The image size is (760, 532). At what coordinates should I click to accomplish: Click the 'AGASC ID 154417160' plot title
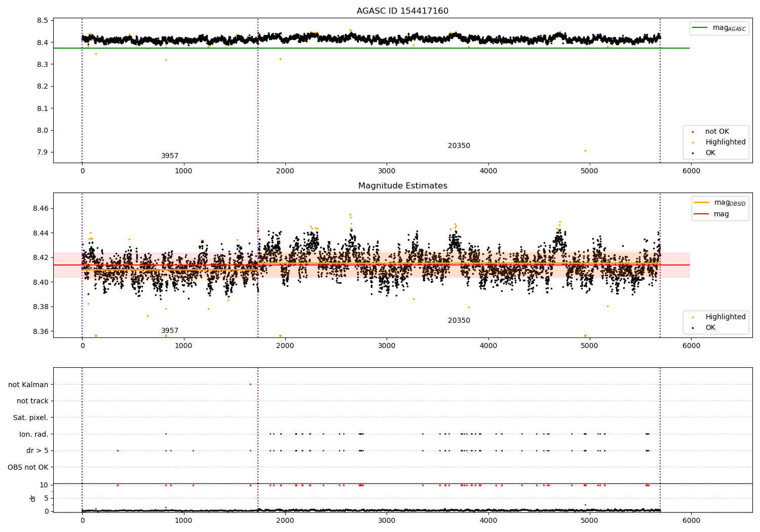(402, 11)
